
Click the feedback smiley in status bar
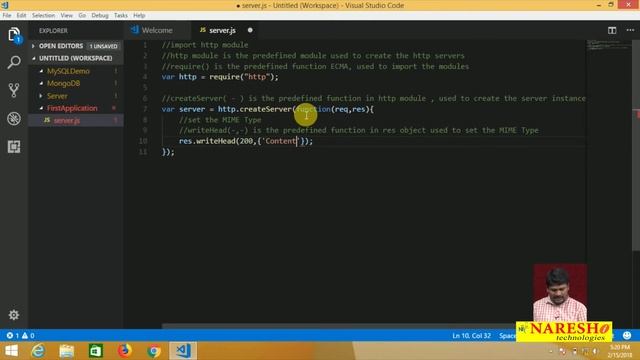[x=627, y=336]
